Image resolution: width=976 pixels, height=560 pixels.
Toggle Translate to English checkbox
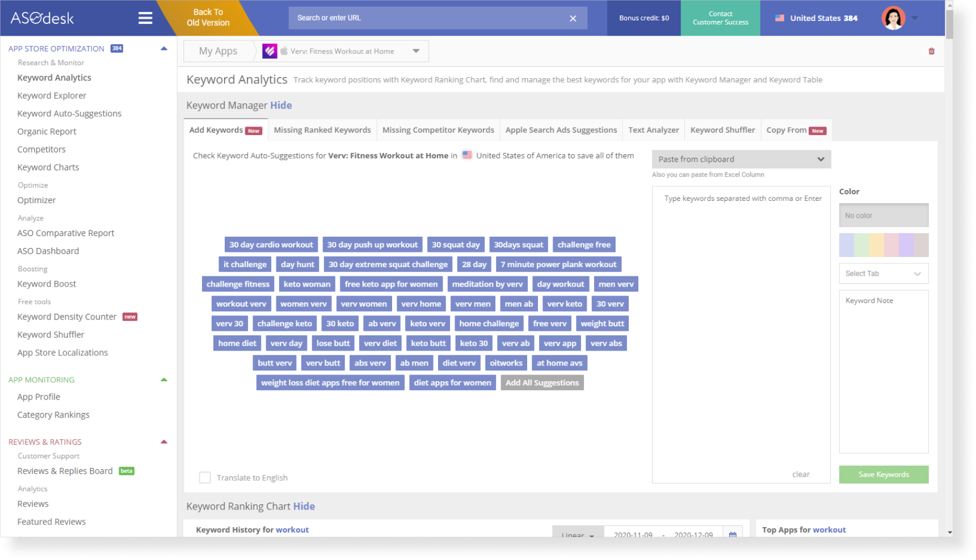pos(205,478)
